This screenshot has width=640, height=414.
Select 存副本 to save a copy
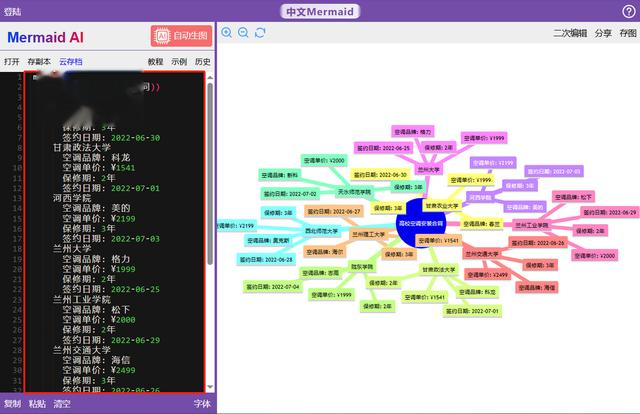point(39,62)
